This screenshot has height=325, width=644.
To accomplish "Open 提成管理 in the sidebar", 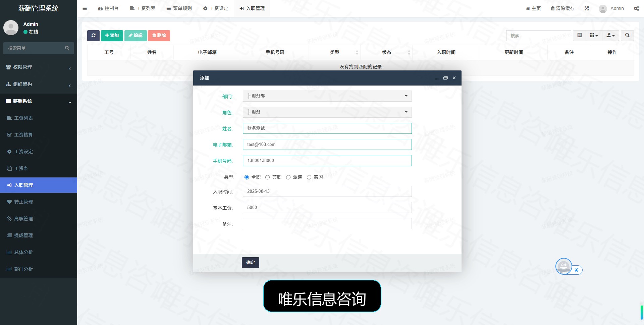I will [x=39, y=235].
